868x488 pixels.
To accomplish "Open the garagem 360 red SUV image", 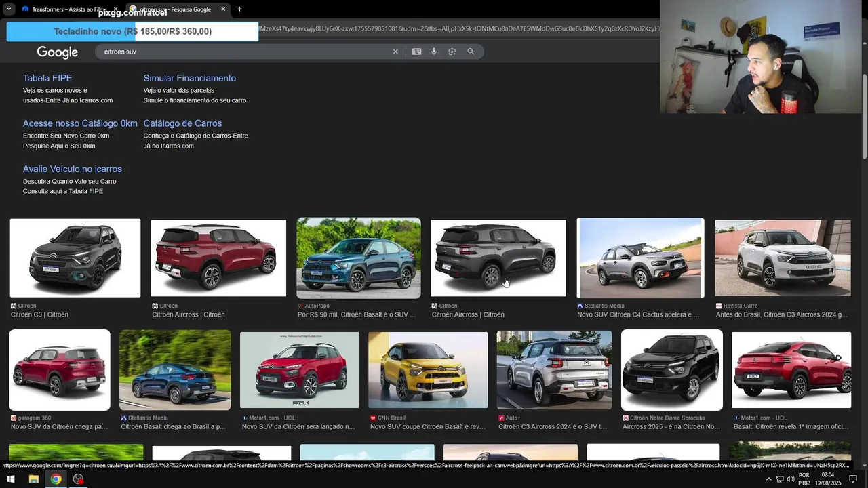I will pyautogui.click(x=60, y=370).
